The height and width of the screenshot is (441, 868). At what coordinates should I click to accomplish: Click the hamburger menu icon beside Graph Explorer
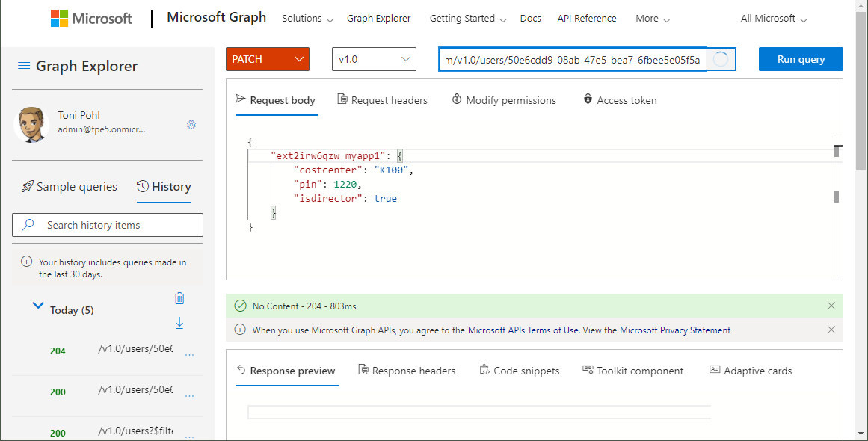point(24,67)
